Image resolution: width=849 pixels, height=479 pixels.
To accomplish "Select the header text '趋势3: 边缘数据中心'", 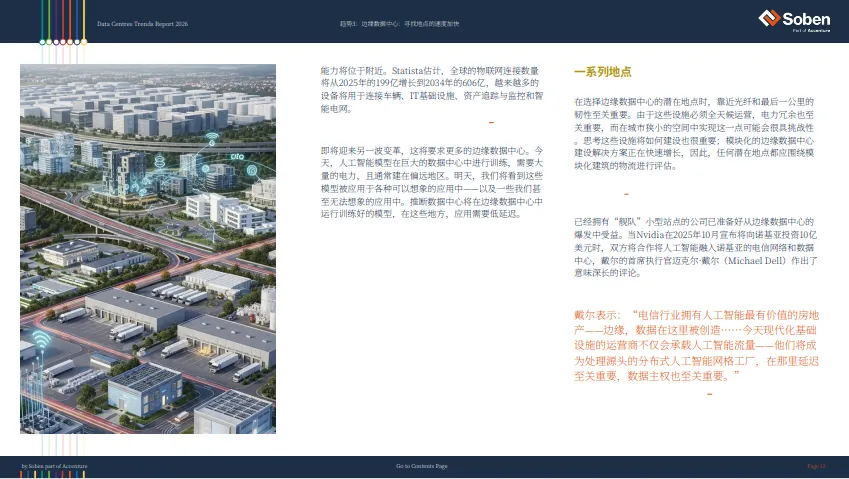I will tap(369, 24).
